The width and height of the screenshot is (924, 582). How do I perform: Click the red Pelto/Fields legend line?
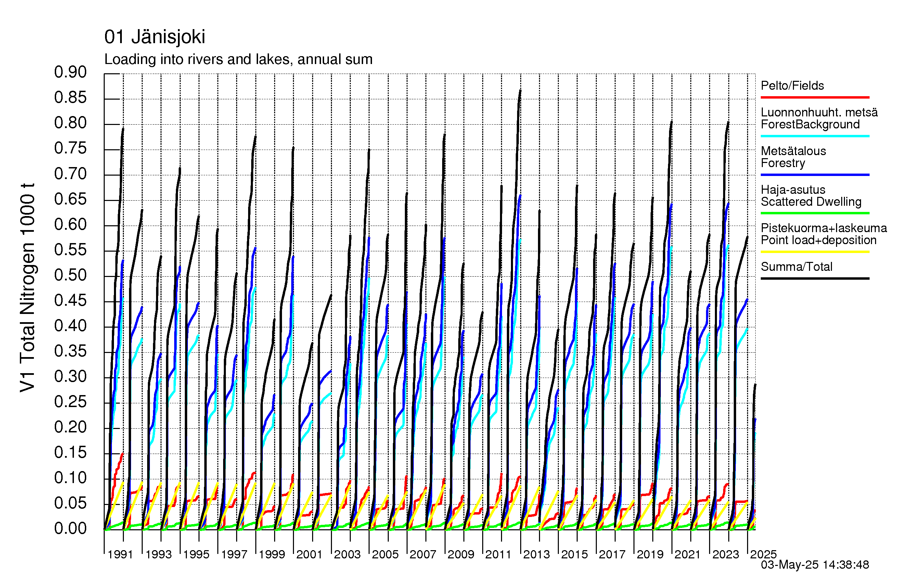click(815, 98)
